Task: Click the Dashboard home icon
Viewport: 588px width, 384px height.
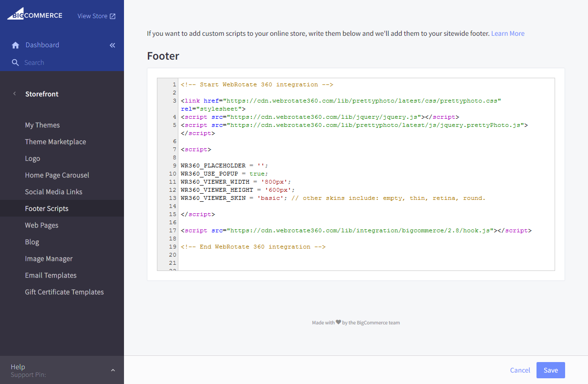Action: (x=15, y=45)
